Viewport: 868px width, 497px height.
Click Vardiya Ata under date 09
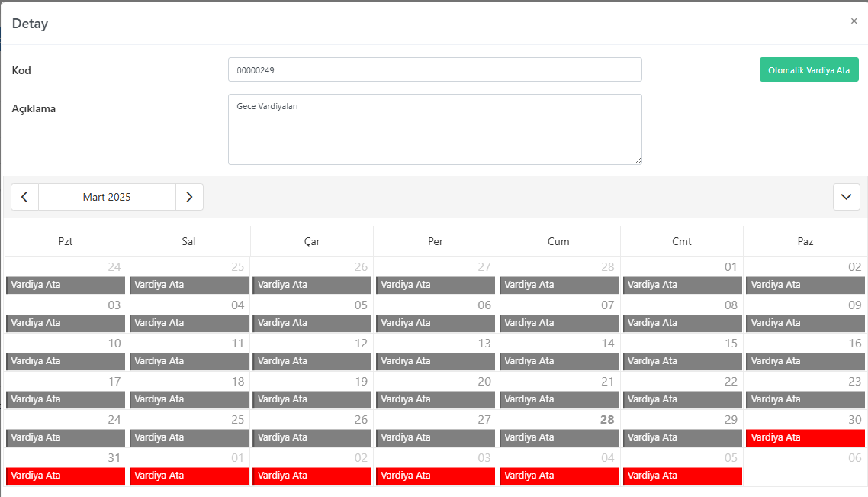(x=805, y=323)
